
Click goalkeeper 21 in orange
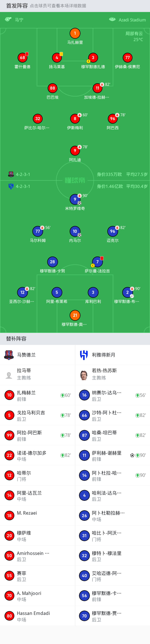pos(75,315)
